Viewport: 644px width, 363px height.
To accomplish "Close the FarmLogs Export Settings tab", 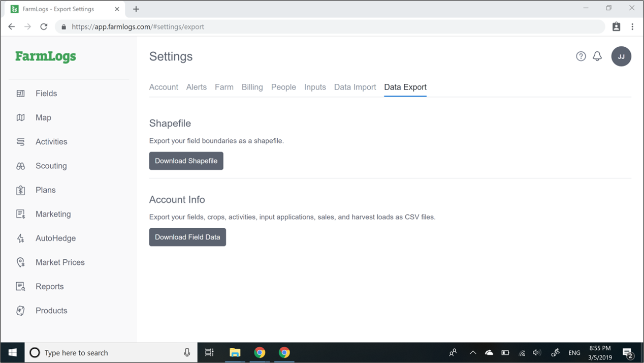I will pos(117,9).
